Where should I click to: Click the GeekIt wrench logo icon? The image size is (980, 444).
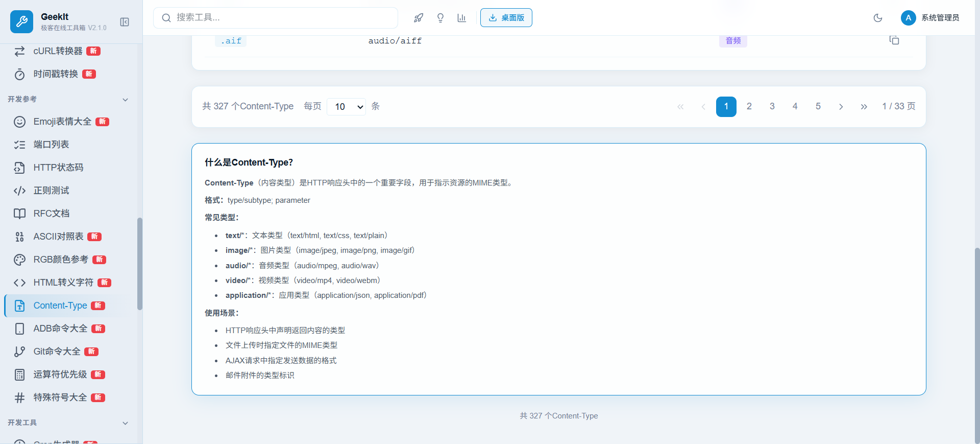[21, 21]
